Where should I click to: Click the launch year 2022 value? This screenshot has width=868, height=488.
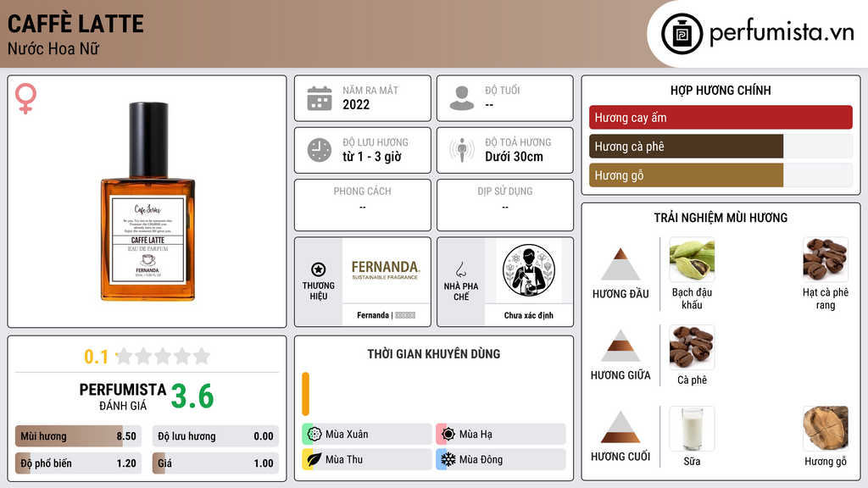356,104
